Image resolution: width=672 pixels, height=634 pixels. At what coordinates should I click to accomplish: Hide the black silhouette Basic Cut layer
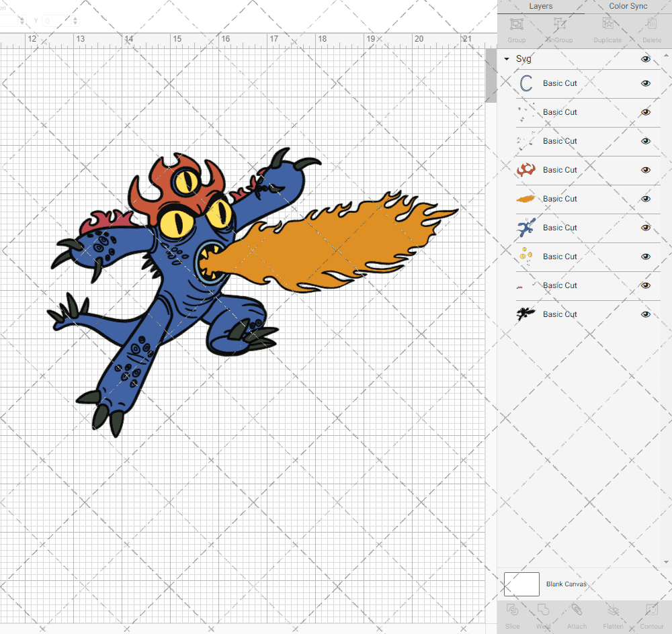(x=645, y=314)
